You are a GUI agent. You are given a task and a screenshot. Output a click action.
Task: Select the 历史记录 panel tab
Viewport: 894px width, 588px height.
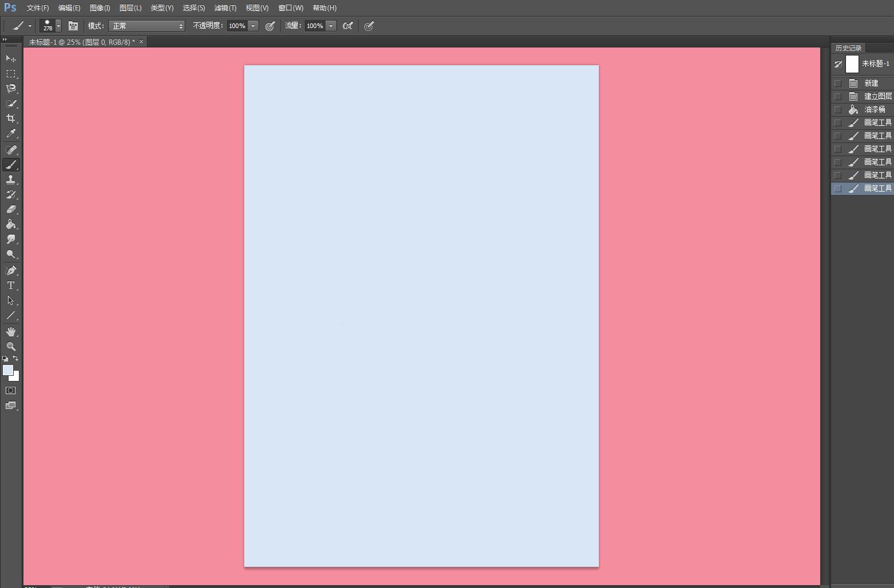point(848,48)
